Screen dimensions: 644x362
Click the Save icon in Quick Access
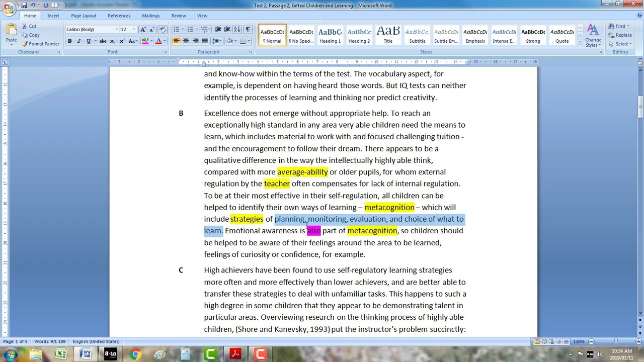tap(24, 5)
